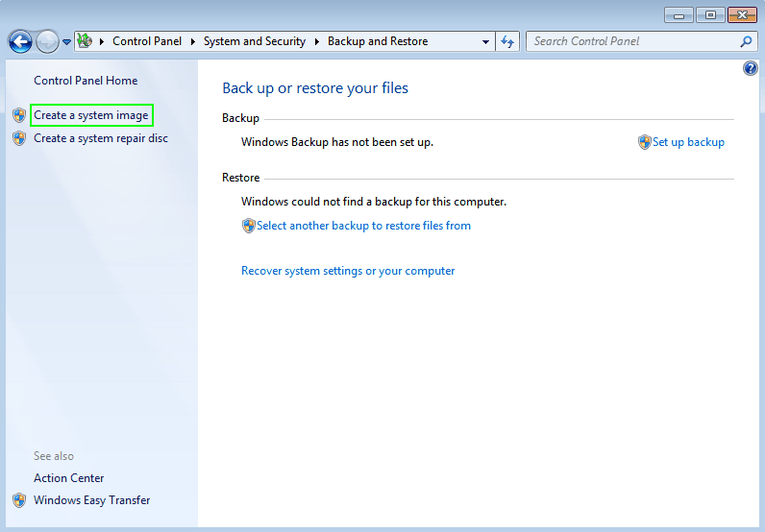Open Help with the blue question mark icon
This screenshot has width=765, height=532.
pos(751,68)
